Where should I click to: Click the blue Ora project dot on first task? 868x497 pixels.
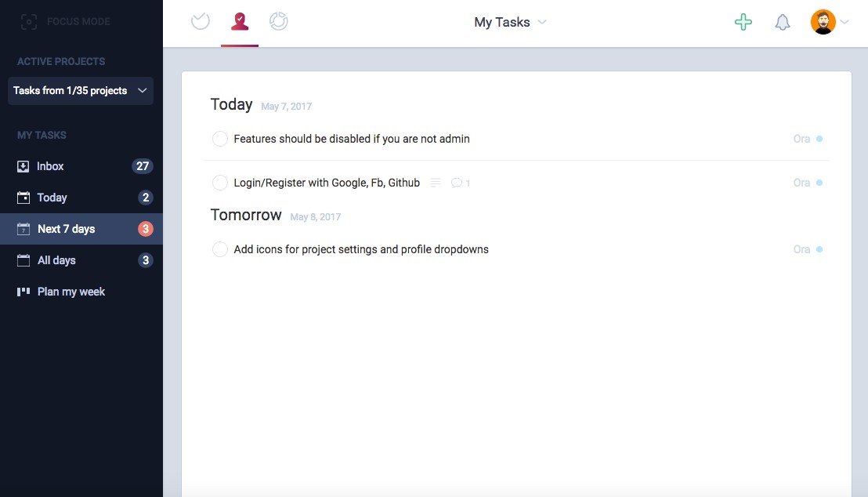click(x=819, y=139)
